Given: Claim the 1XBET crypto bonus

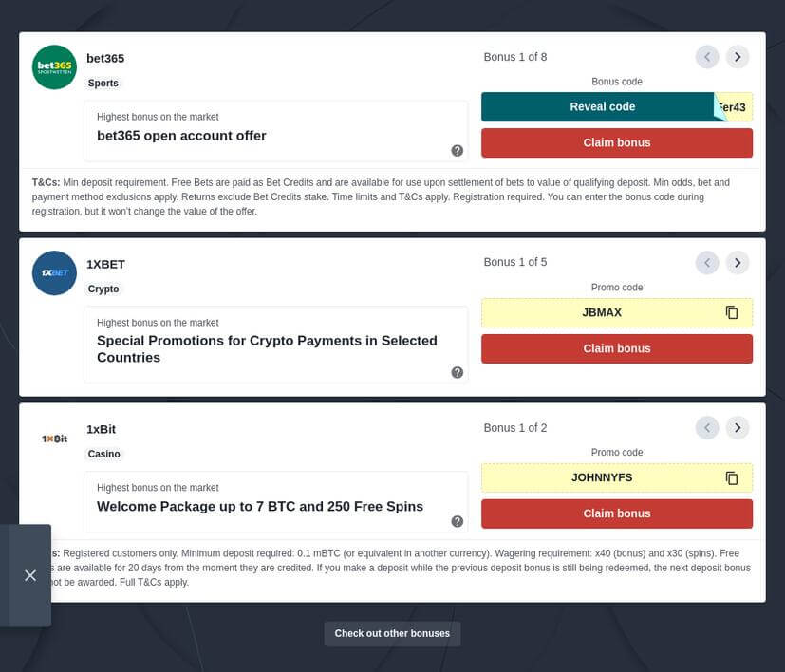Looking at the screenshot, I should point(616,348).
